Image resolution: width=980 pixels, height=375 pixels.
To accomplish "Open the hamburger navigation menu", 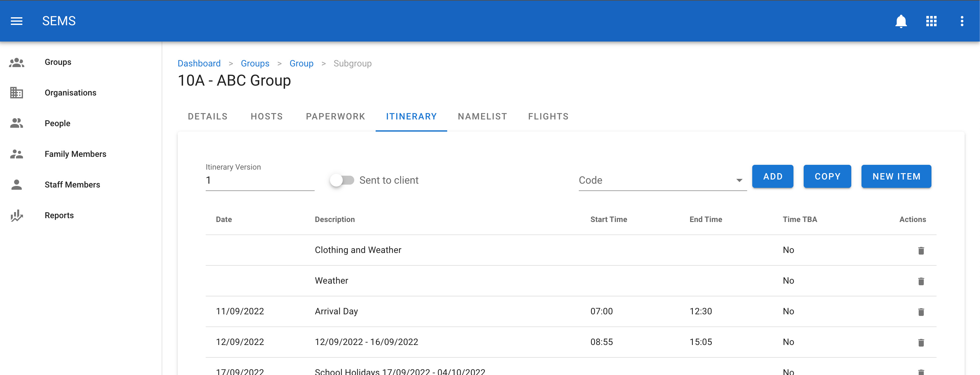I will point(16,21).
